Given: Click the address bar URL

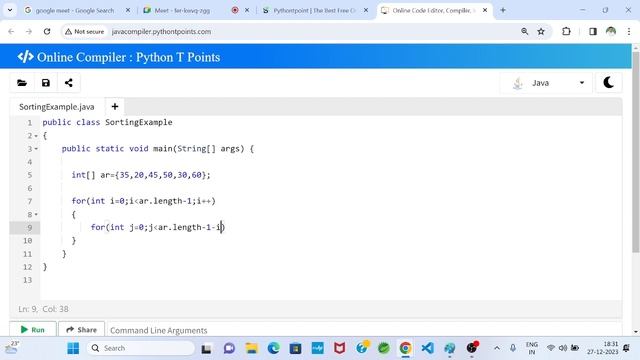Looking at the screenshot, I should pyautogui.click(x=161, y=31).
